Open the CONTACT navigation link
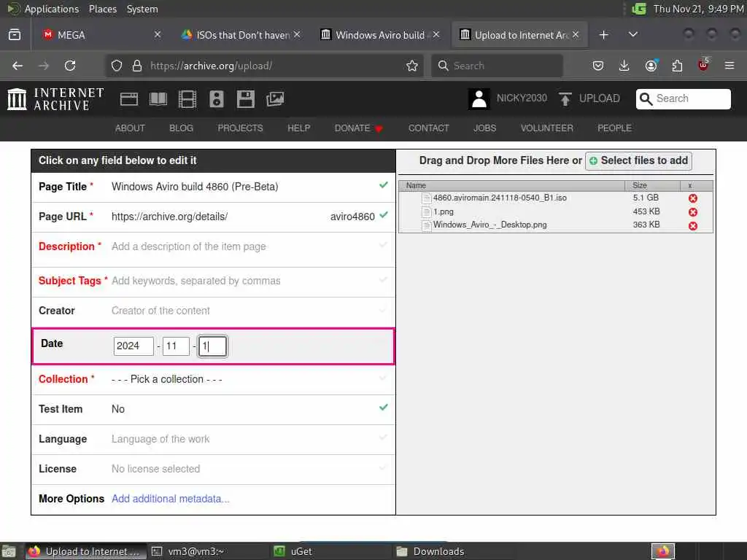This screenshot has height=560, width=747. point(428,128)
